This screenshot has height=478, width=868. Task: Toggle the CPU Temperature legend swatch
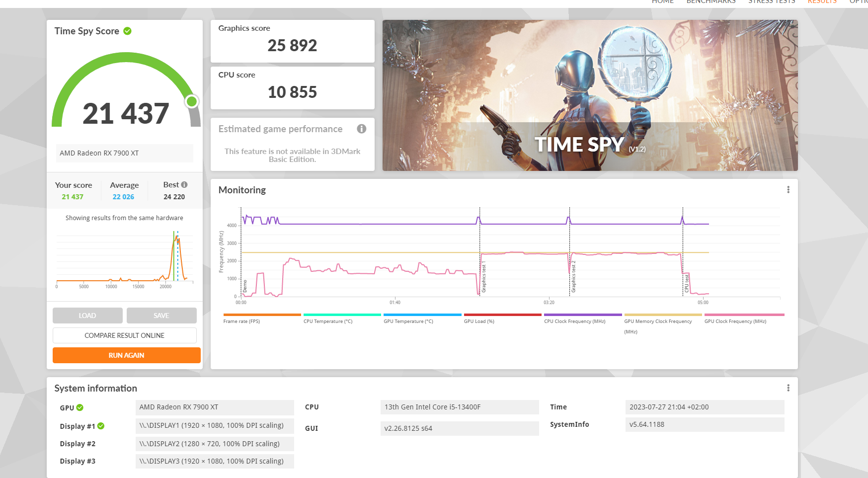[342, 315]
